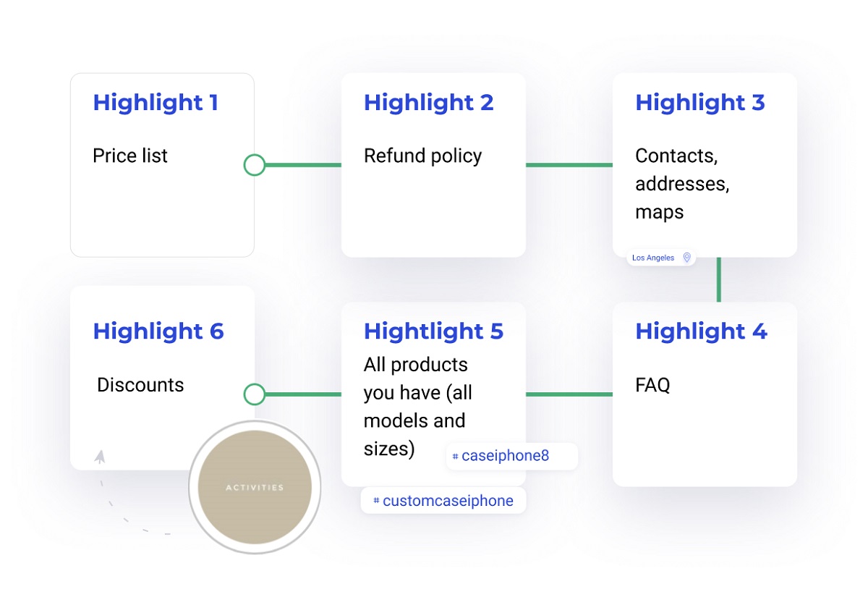Click the green circle node on Highlight 1
This screenshot has height=605, width=868.
pyautogui.click(x=255, y=165)
